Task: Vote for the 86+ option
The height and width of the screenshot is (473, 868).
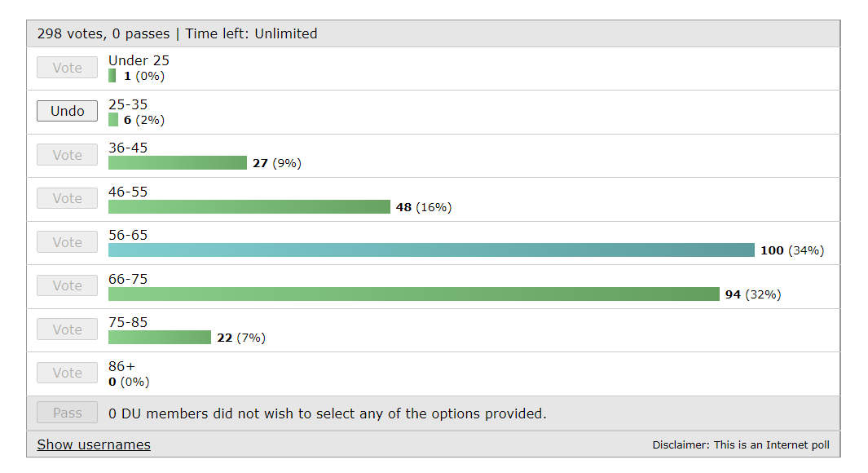Action: (x=67, y=373)
